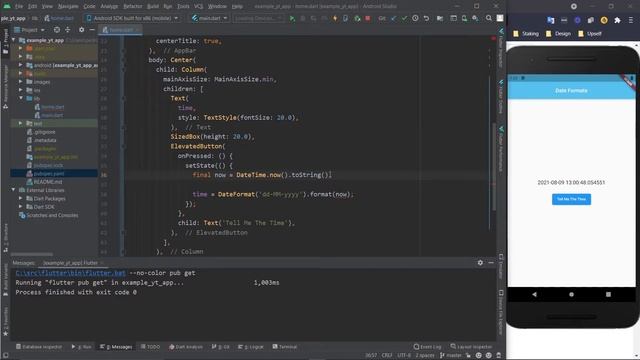Expand Dart Packages node
This screenshot has height=360, width=640.
[21, 198]
